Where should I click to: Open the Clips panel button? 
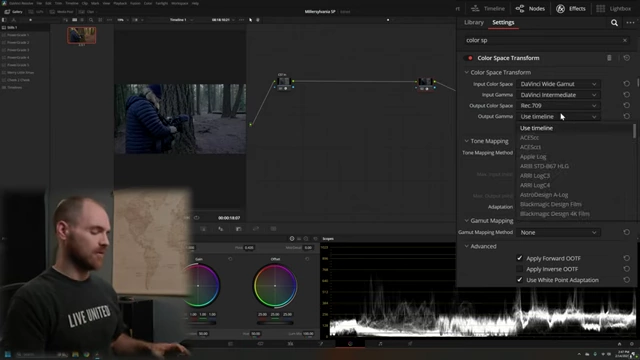coord(87,12)
